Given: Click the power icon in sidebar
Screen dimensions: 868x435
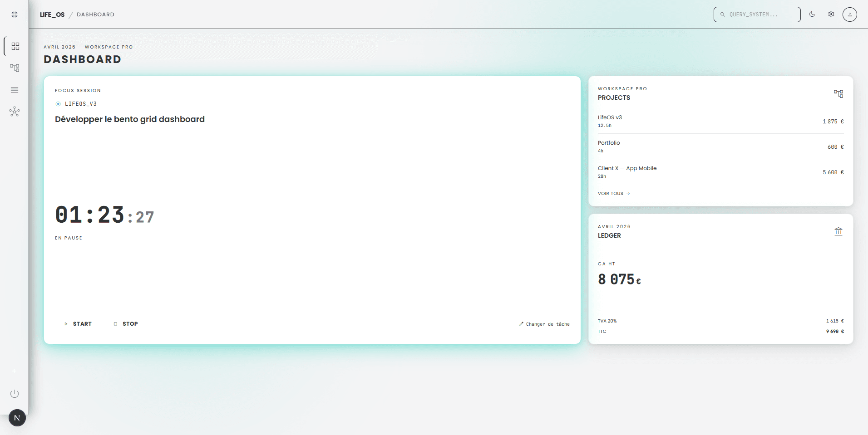Looking at the screenshot, I should [x=15, y=394].
